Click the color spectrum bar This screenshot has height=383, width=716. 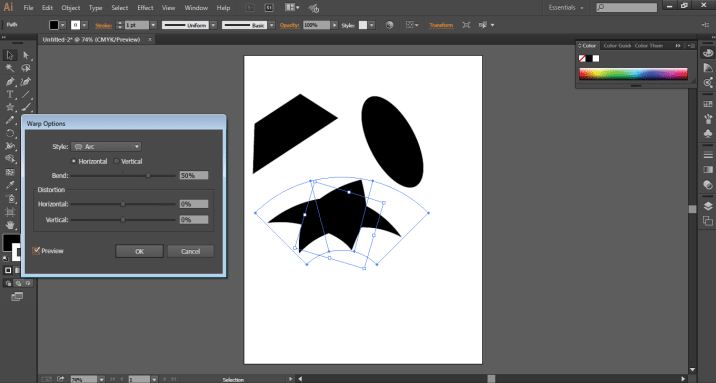pyautogui.click(x=633, y=74)
